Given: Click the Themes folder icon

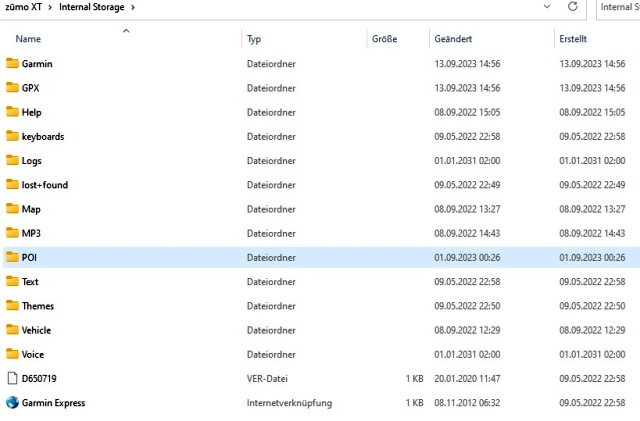Looking at the screenshot, I should tap(12, 305).
